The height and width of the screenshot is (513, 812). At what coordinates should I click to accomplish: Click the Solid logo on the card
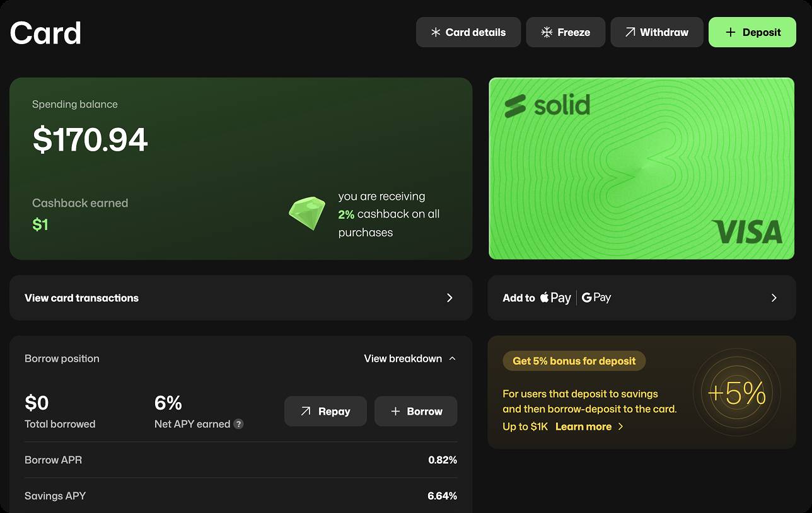click(547, 106)
